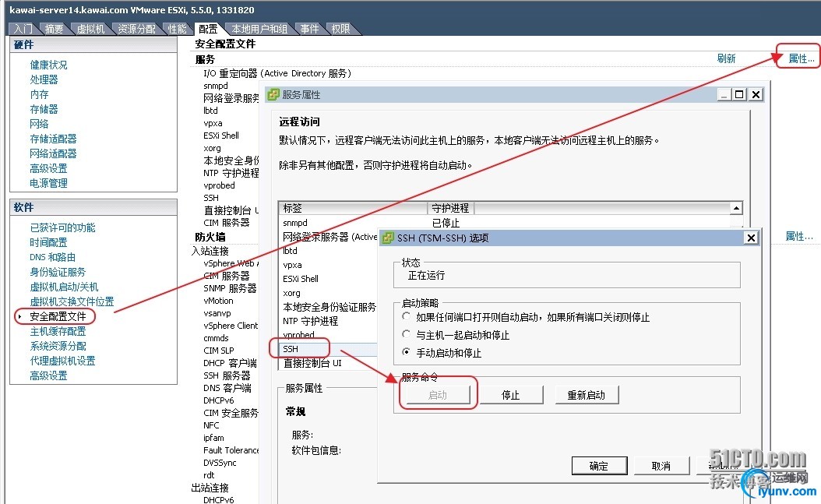Viewport: 821px width, 504px height.
Task: Click services list scroll up arrow
Action: tap(736, 208)
